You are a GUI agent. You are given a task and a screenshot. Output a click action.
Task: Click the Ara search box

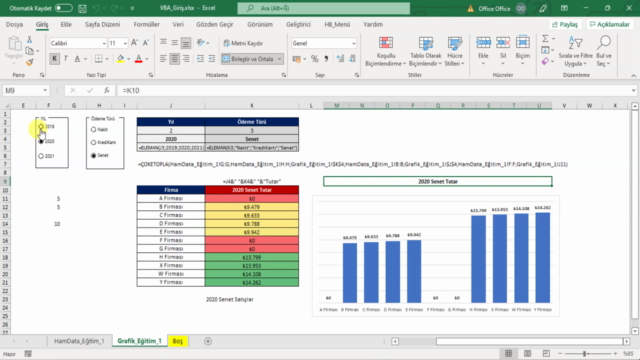(x=324, y=8)
